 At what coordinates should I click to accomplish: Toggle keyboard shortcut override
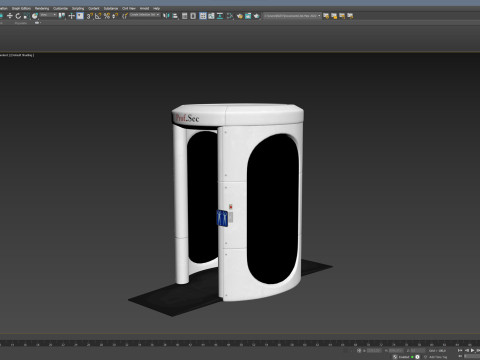pos(80,16)
